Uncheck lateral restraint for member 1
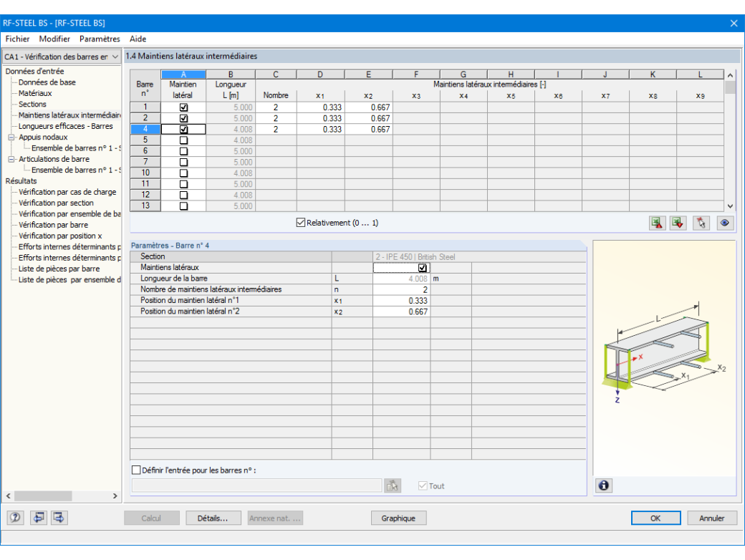 [x=183, y=108]
